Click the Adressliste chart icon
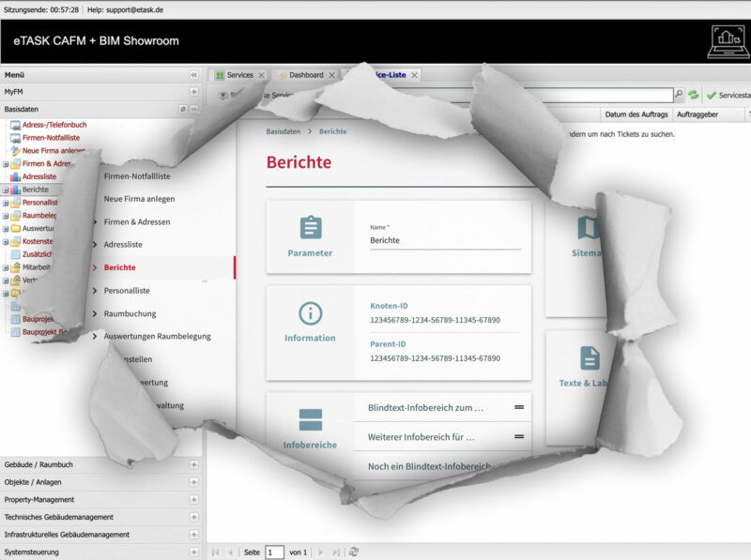Screen dimensions: 751x560 tap(15, 176)
